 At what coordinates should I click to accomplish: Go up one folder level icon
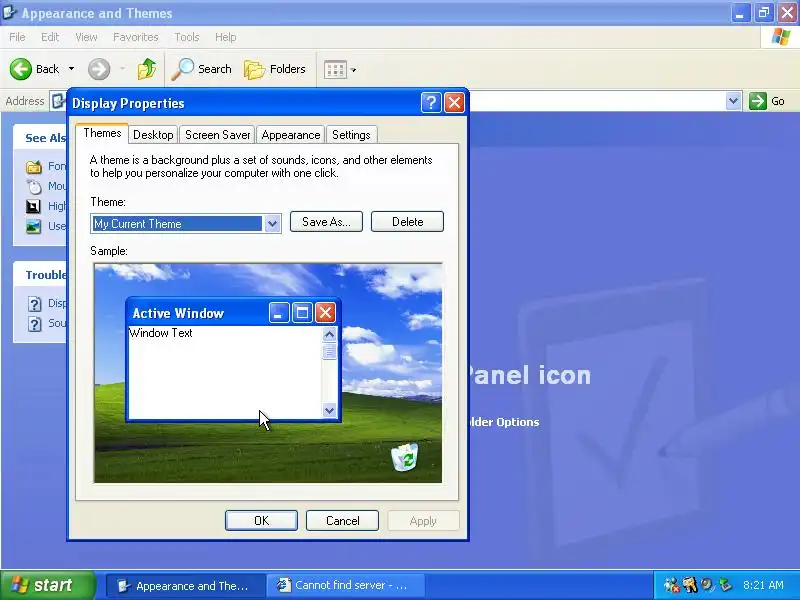147,69
